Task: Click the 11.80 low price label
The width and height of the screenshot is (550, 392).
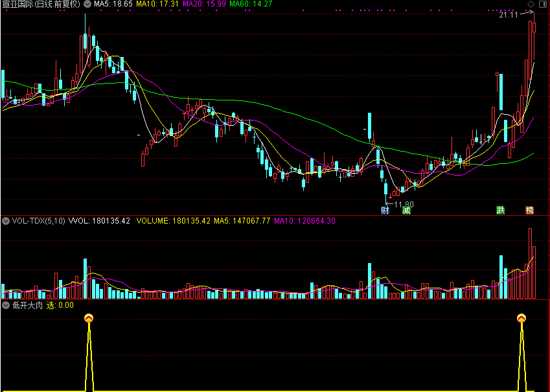Action: pos(404,204)
